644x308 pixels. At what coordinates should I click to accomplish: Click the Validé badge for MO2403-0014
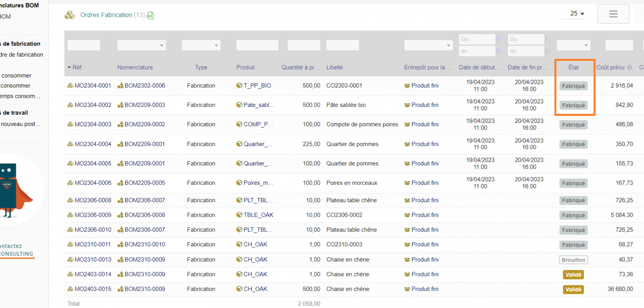point(573,275)
